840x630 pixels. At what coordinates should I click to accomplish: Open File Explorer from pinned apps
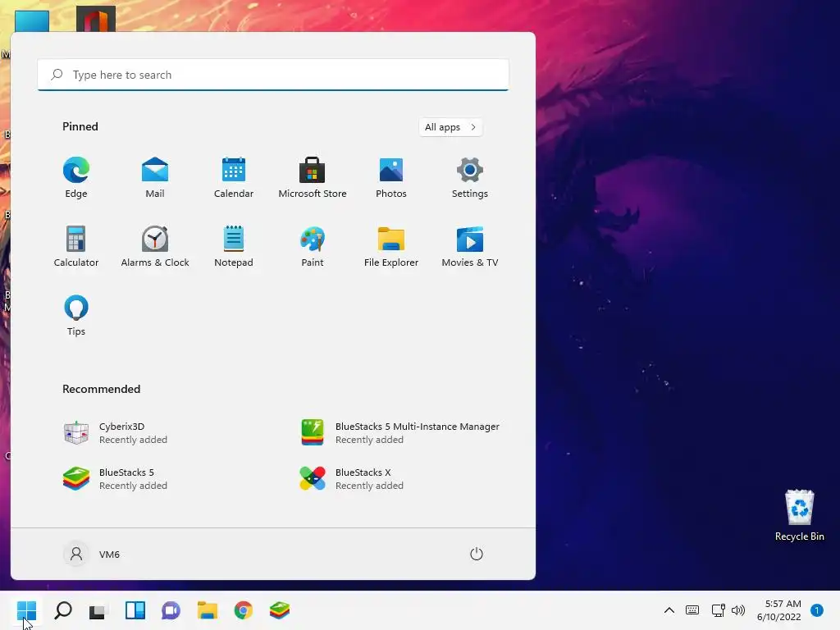click(x=391, y=246)
